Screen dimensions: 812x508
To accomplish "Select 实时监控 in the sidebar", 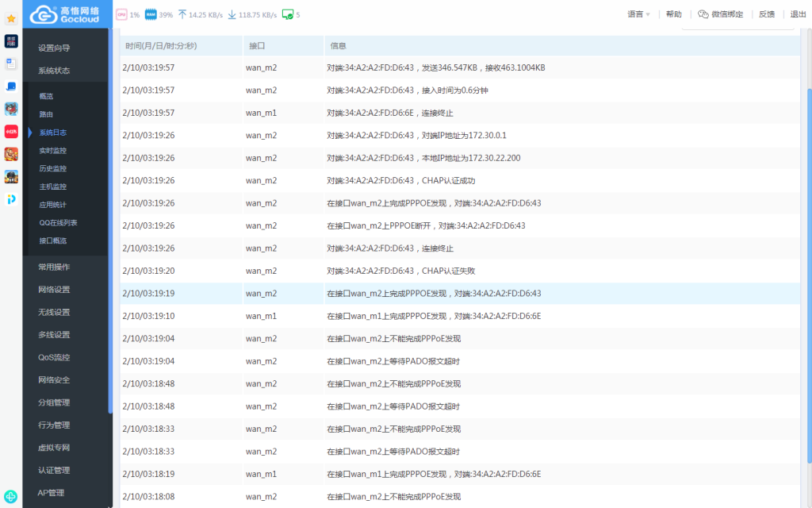I will click(53, 150).
